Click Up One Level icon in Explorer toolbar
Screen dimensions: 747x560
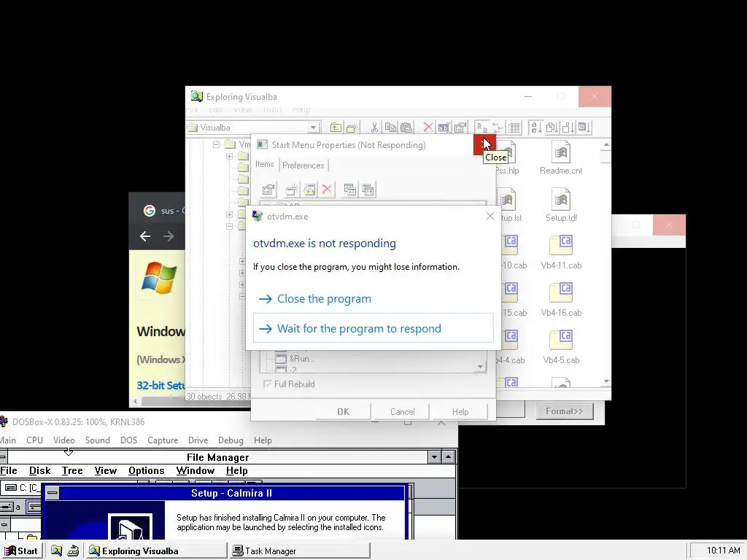tap(336, 128)
